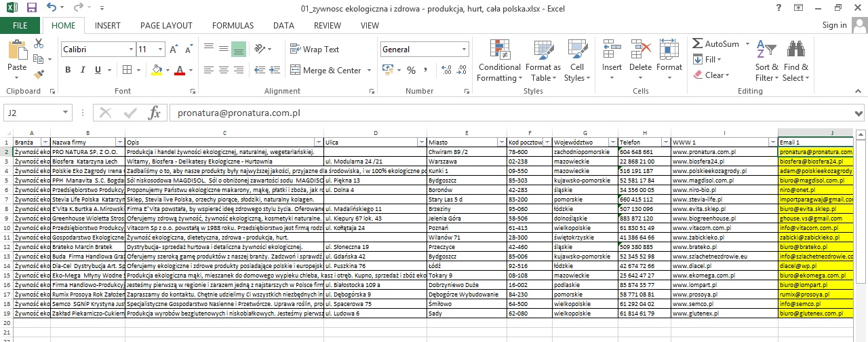This screenshot has height=342, width=868.
Task: Select cell with biuro@magdisol.com.pl
Action: 816,181
